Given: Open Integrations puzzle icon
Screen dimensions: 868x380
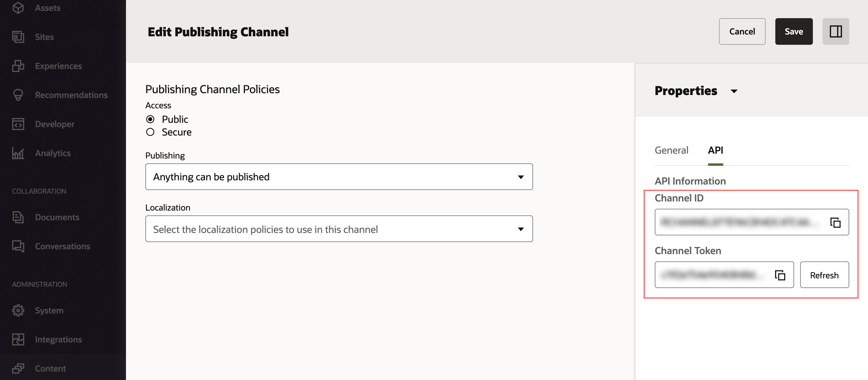Looking at the screenshot, I should click(18, 339).
